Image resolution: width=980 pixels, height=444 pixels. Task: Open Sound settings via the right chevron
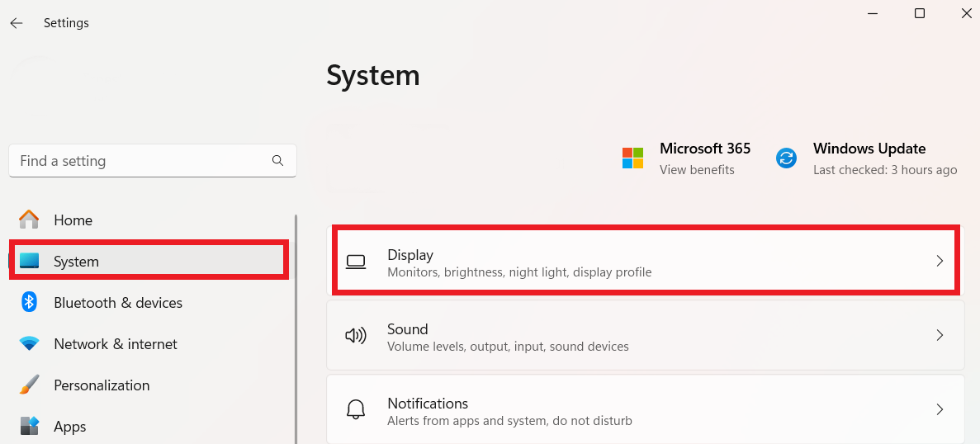point(939,336)
